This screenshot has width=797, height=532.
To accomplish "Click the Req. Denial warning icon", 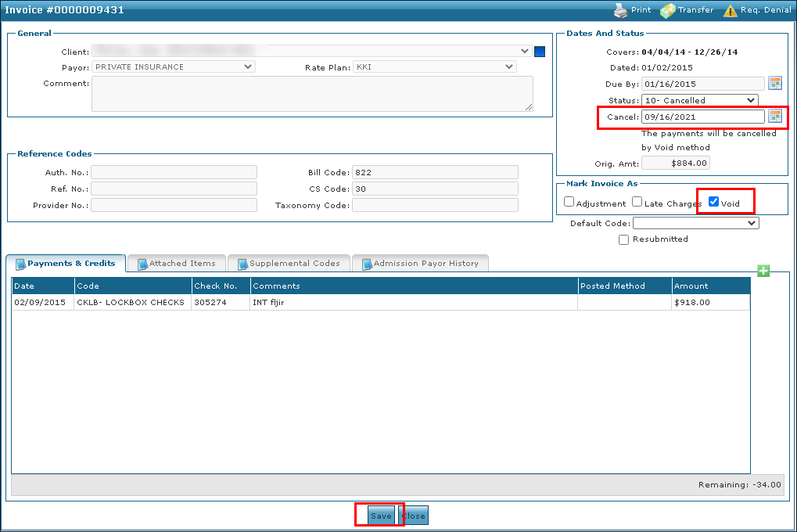I will (730, 10).
